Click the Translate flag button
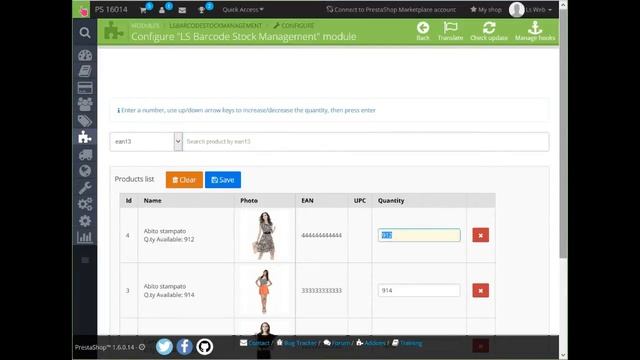Screen dimensions: 640x360 451,31
